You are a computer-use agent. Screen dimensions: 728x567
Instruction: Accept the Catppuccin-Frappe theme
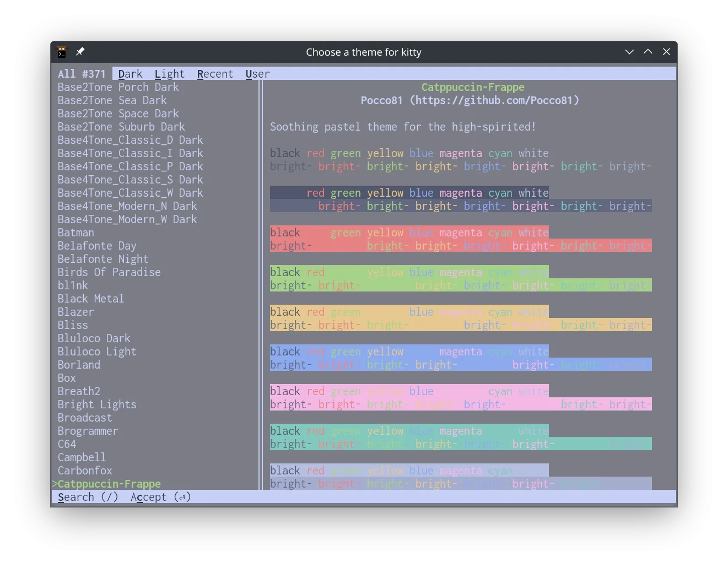[160, 496]
